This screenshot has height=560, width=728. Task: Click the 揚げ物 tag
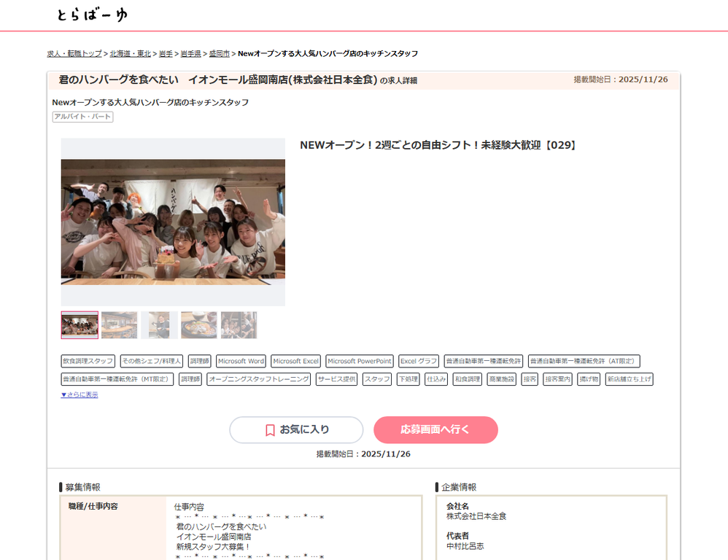pyautogui.click(x=589, y=379)
